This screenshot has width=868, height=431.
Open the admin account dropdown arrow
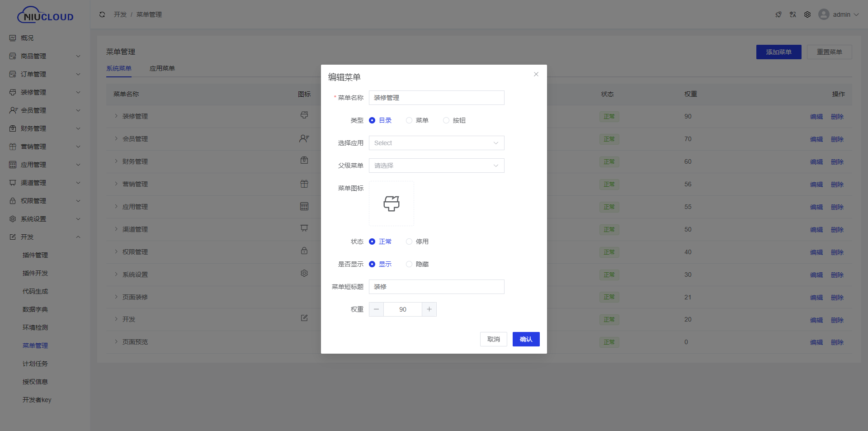(856, 14)
